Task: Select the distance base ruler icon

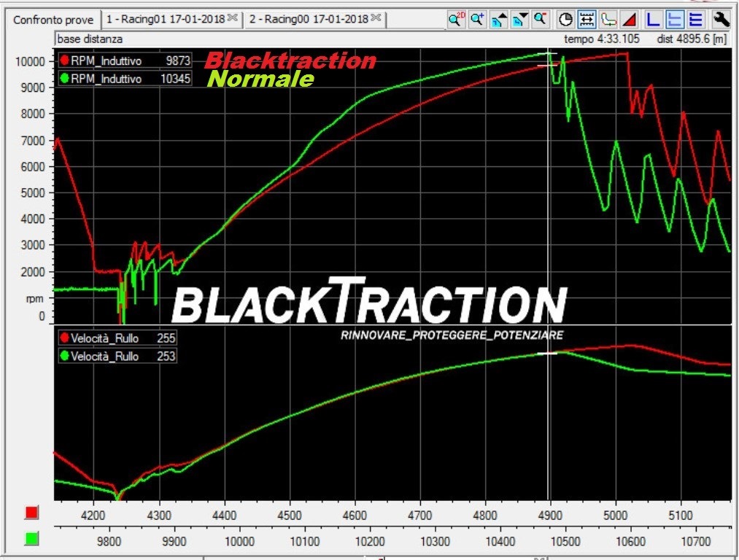Action: point(587,20)
